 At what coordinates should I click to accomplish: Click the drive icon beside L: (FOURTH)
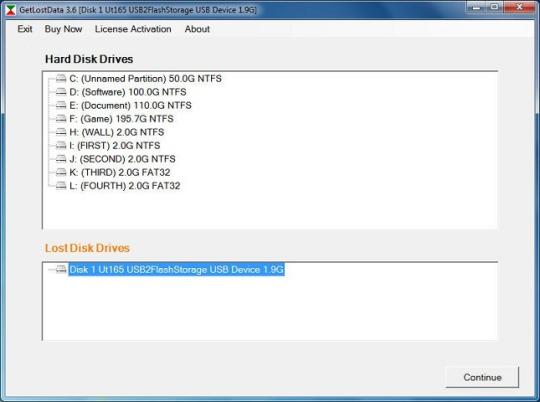click(61, 186)
